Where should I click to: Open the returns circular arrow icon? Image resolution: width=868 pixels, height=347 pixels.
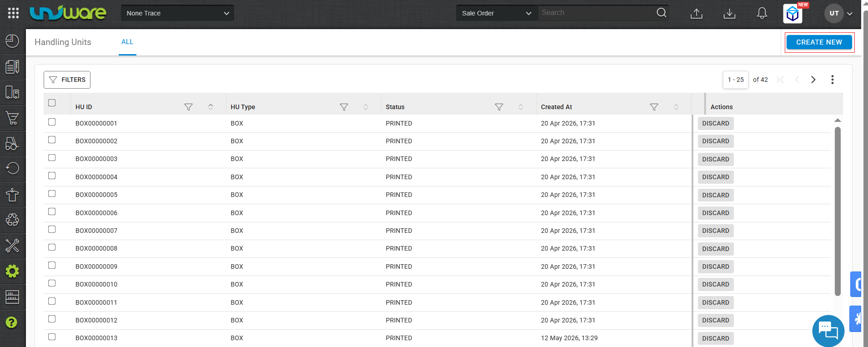pos(12,168)
